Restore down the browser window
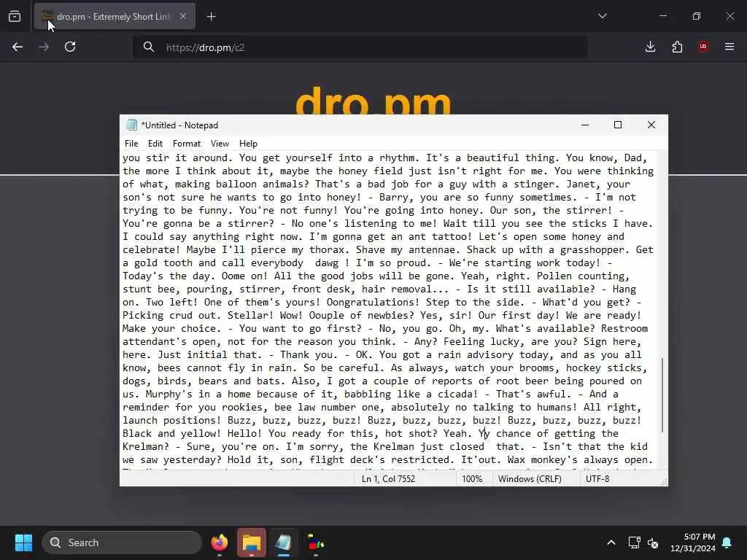The image size is (747, 560). 696,16
